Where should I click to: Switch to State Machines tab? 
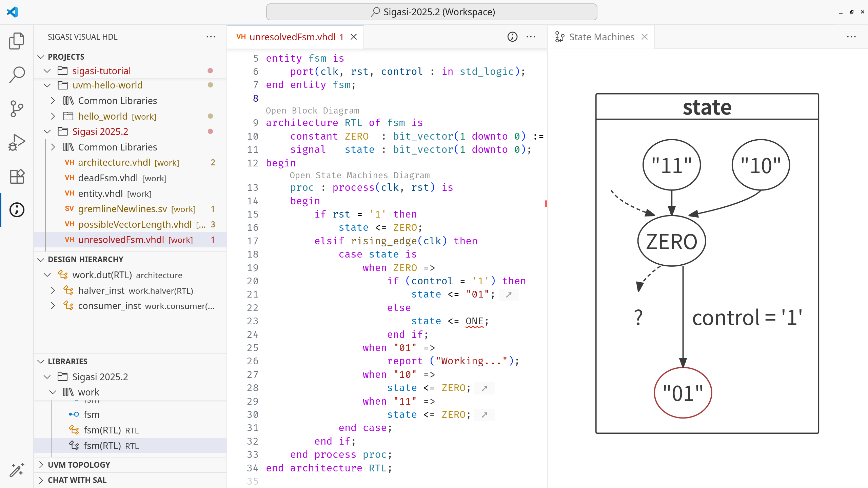tap(601, 37)
